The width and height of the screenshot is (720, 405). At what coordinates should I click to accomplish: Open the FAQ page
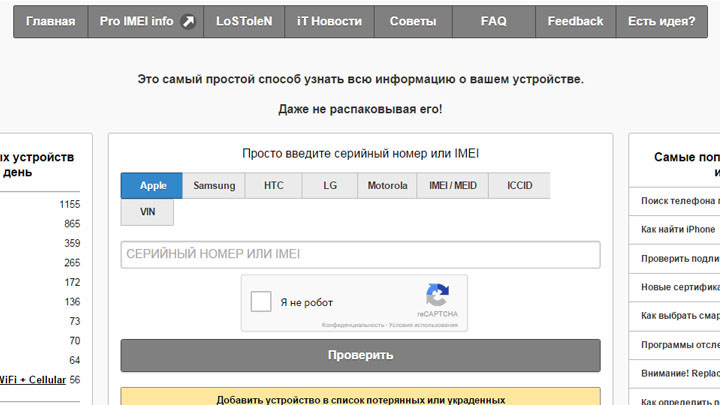[x=494, y=22]
